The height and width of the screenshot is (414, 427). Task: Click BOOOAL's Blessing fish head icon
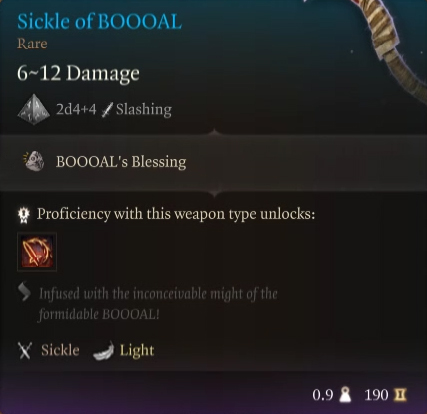(x=34, y=161)
